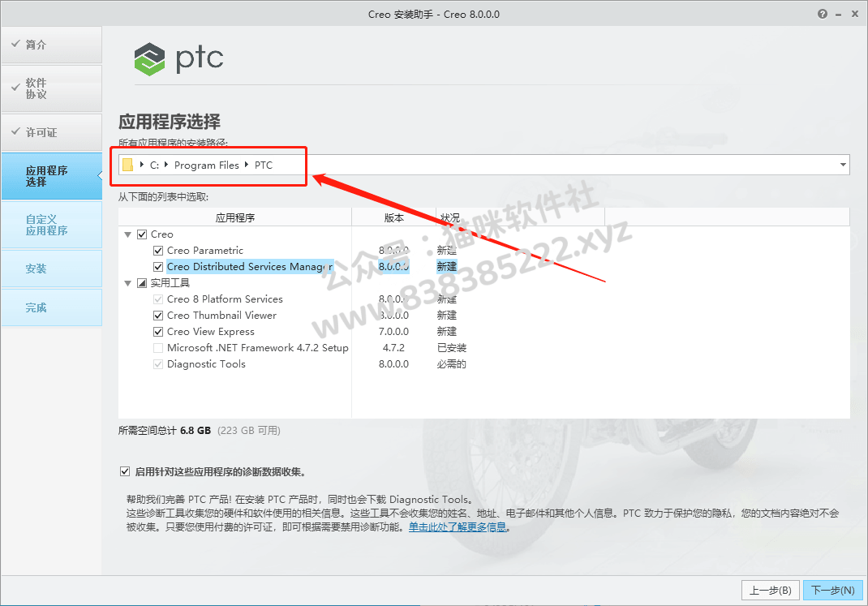
Task: Select Creo Distributed Services Manager row
Action: 250,267
